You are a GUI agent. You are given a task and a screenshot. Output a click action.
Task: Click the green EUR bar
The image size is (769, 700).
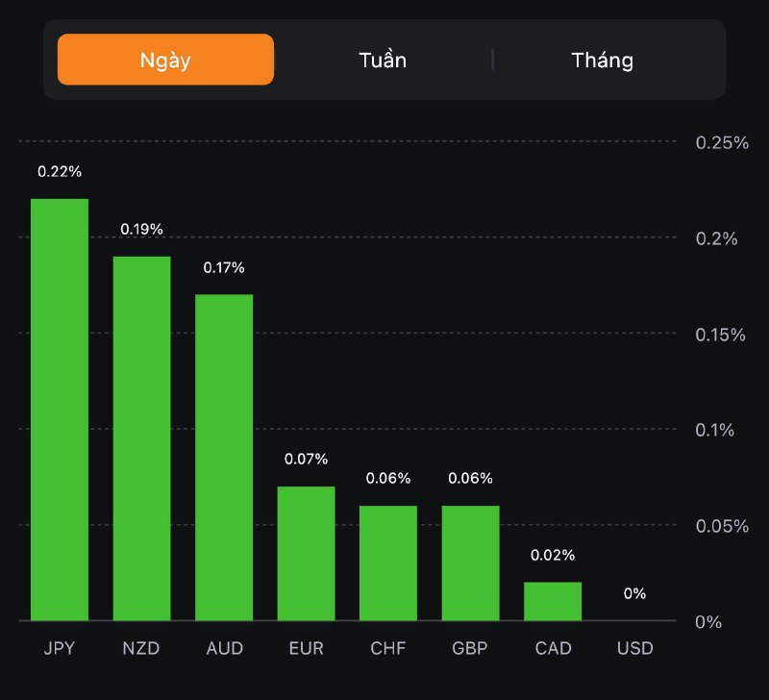pyautogui.click(x=307, y=554)
